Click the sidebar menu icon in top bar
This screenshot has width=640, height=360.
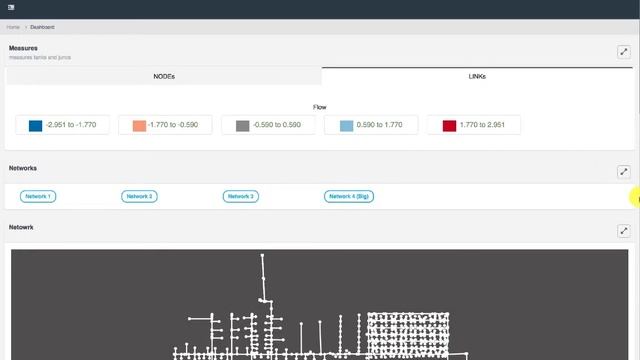(11, 7)
